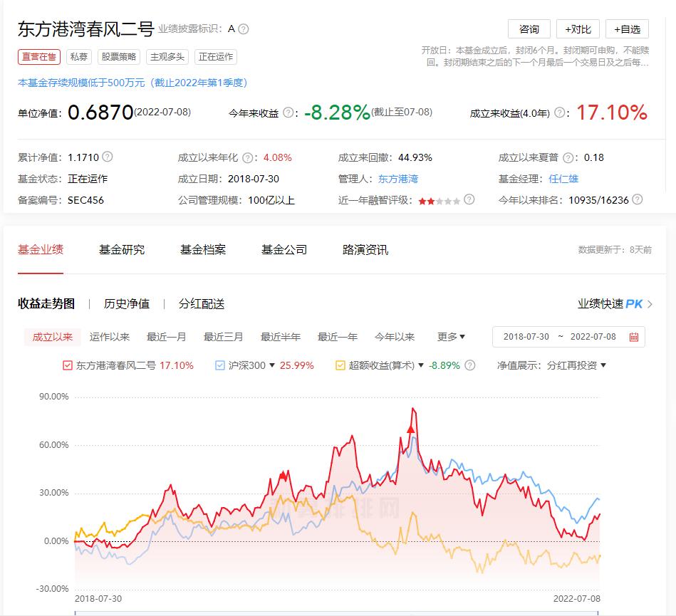676x616 pixels.
Task: Open the 净值展示 分红再投资 dropdown
Action: point(576,365)
